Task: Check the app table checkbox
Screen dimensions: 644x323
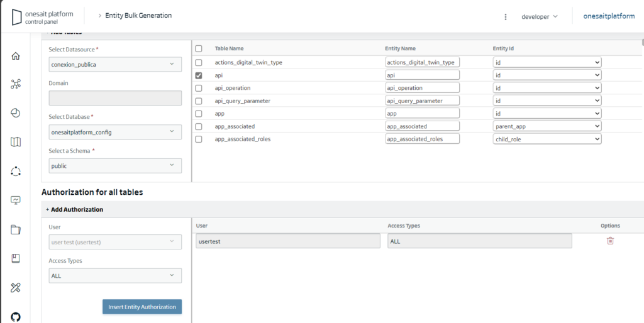Action: coord(199,114)
